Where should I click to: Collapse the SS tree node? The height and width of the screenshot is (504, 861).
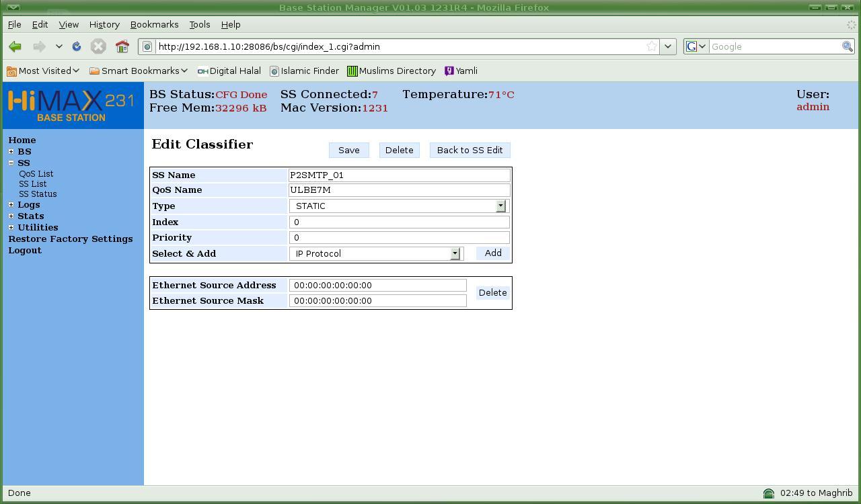[x=11, y=163]
